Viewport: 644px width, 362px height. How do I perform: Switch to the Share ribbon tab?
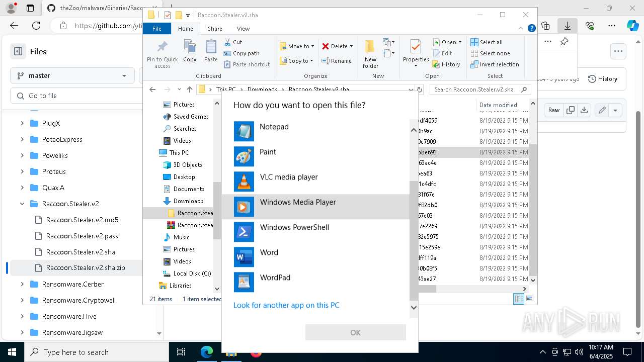point(215,29)
